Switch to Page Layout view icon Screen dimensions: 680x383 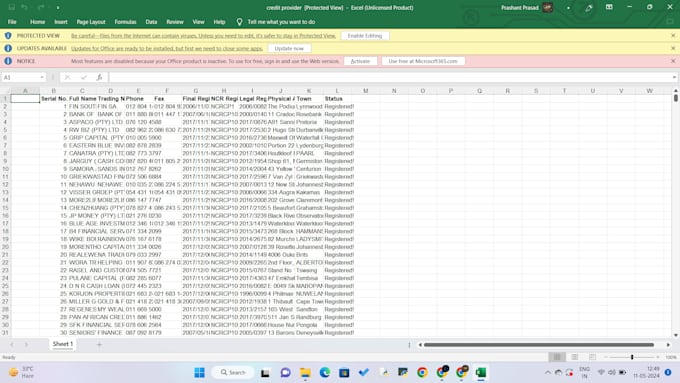click(x=575, y=357)
